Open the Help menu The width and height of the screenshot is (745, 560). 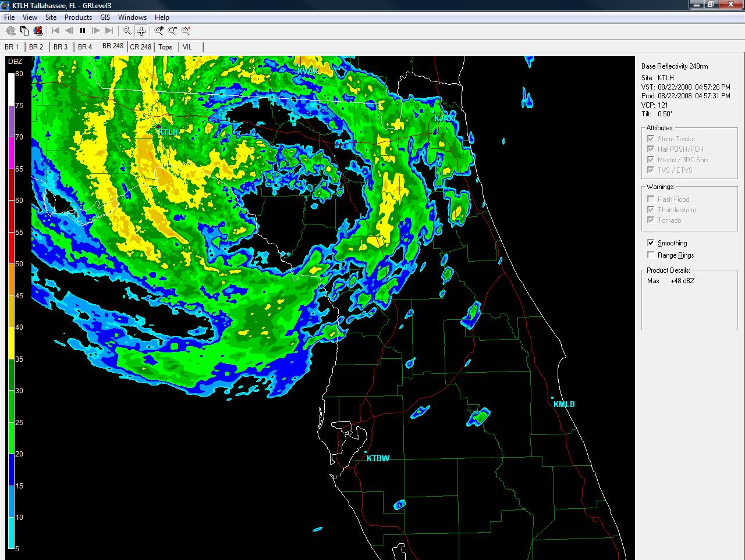(x=162, y=17)
